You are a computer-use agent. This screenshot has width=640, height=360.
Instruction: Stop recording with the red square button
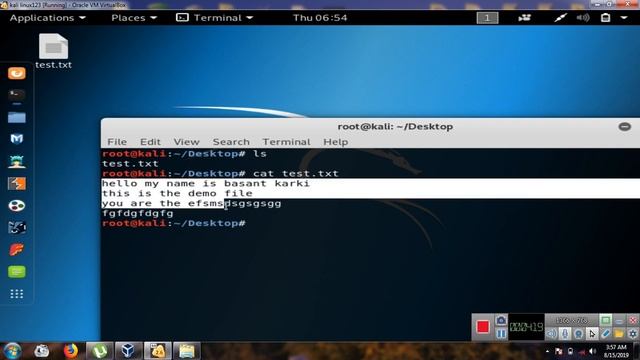point(482,327)
